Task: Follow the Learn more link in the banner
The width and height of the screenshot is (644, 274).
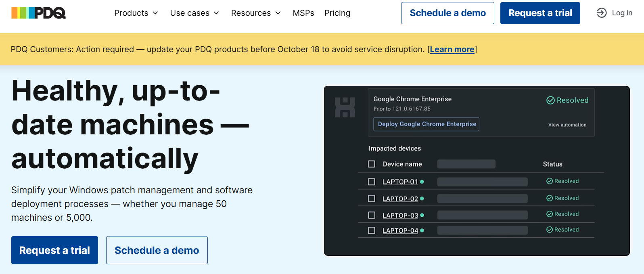Action: 452,49
